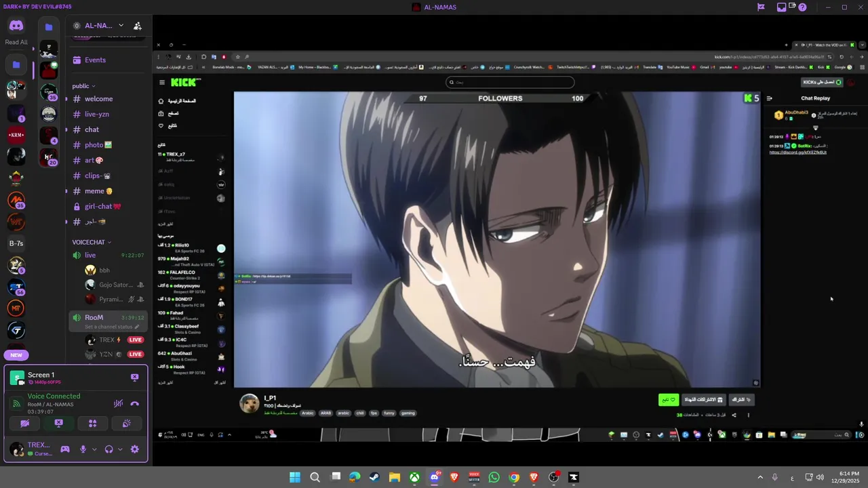Select FALAFELCO recommended channel

coord(192,275)
